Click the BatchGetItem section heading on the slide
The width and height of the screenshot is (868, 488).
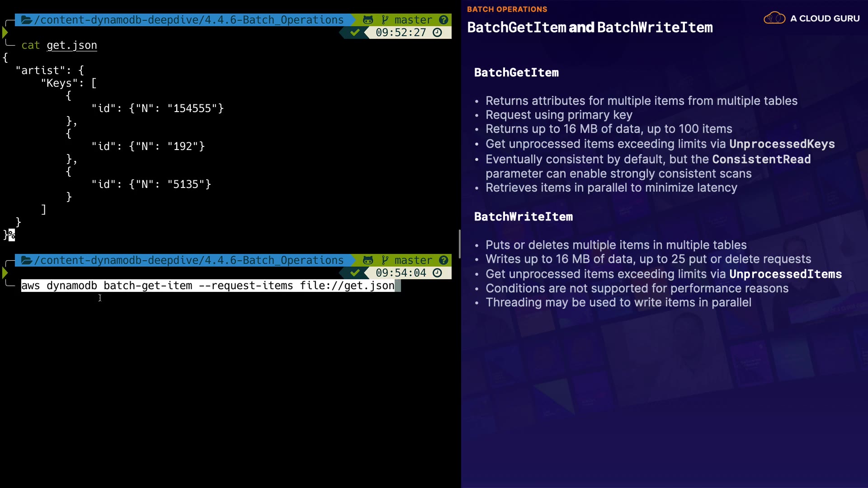click(x=516, y=73)
